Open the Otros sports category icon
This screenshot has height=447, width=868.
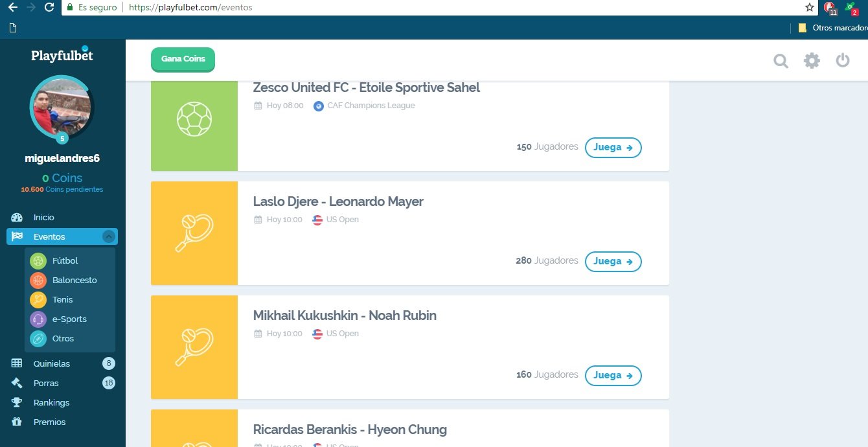point(38,338)
